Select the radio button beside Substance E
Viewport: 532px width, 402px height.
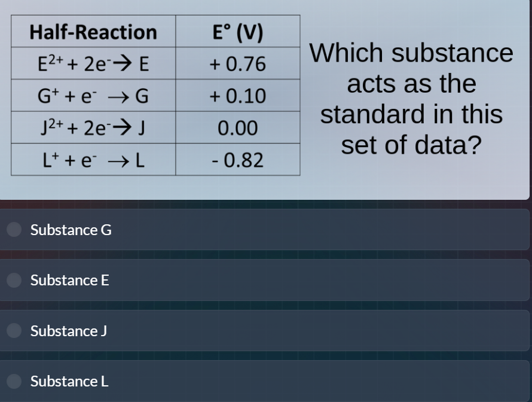(13, 280)
